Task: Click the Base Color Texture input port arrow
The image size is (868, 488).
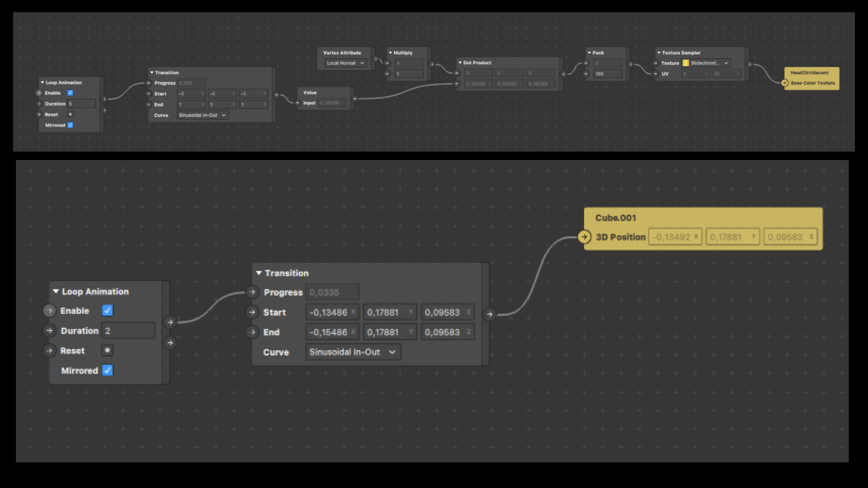Action: coord(785,83)
